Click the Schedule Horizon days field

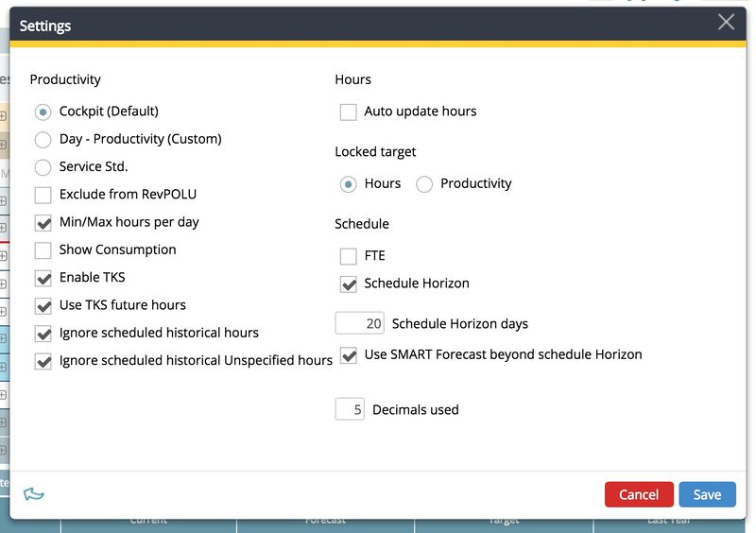coord(360,324)
